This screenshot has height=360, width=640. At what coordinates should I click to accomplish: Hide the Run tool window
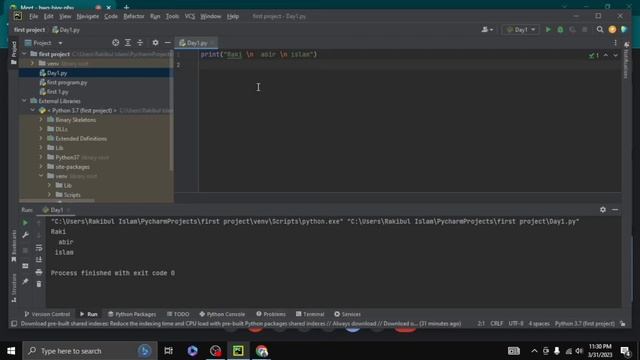pyautogui.click(x=615, y=209)
